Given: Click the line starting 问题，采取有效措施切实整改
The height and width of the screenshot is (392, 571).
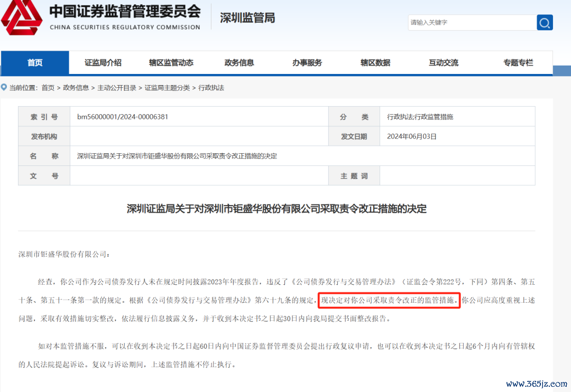Looking at the screenshot, I should click(x=205, y=319).
